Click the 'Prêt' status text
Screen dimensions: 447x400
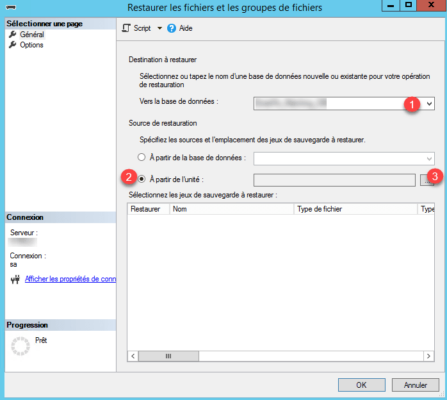(41, 340)
